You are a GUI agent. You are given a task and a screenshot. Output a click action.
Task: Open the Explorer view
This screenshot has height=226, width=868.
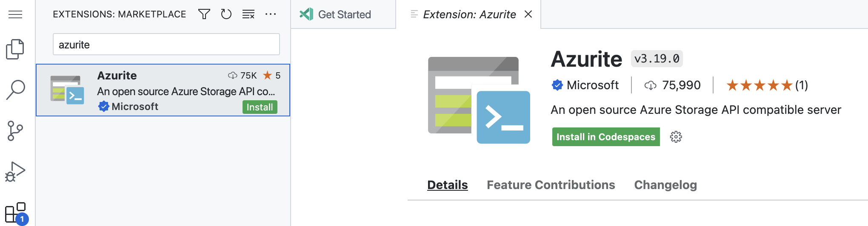[x=15, y=49]
